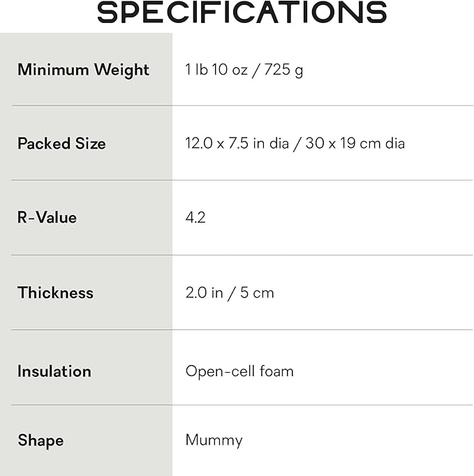Click the Open-cell foam text
This screenshot has height=476, width=474.
[239, 371]
